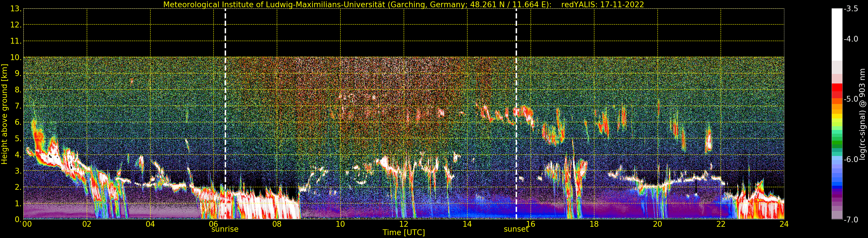Image resolution: width=868 pixels, height=238 pixels.
Task: Click the time axis tick '02'
Action: click(x=87, y=224)
